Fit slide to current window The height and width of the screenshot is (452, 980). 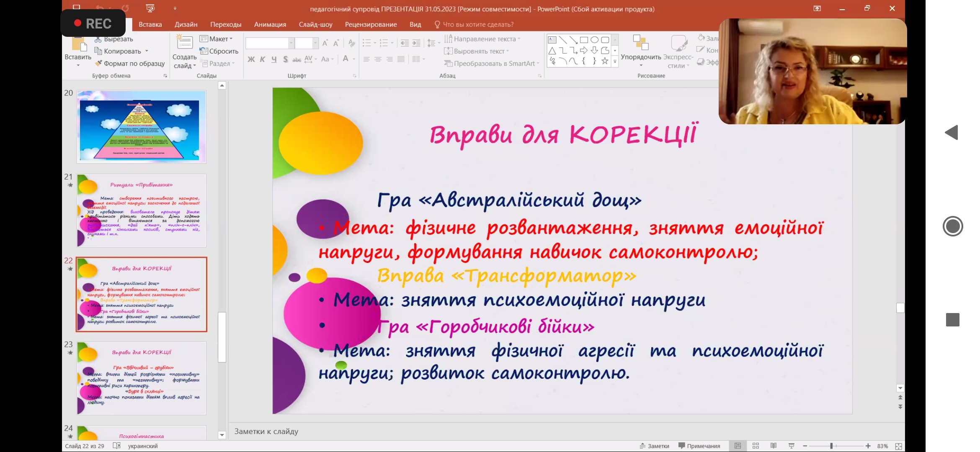point(898,446)
